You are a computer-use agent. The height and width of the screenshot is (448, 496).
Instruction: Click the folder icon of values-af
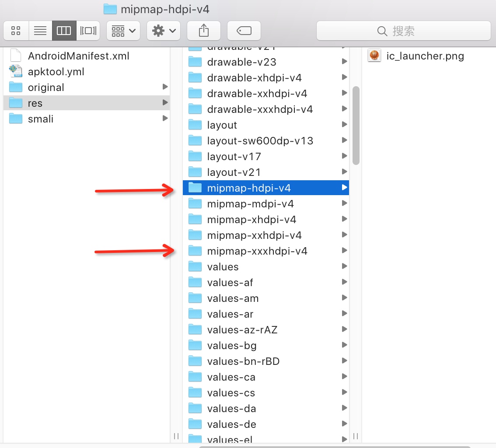(x=195, y=282)
